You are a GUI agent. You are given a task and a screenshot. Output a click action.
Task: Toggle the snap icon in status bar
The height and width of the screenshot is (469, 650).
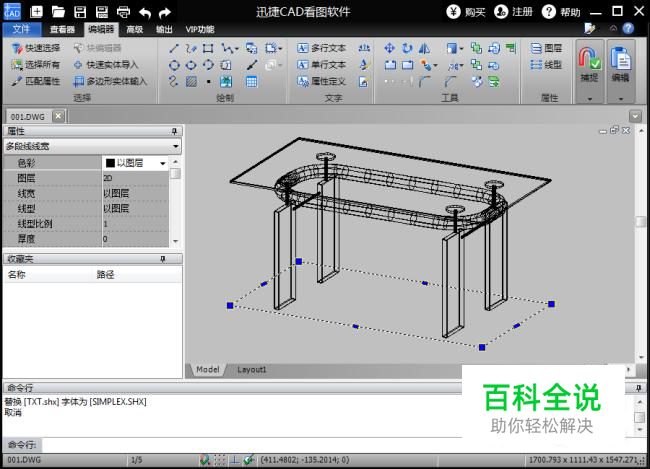205,459
